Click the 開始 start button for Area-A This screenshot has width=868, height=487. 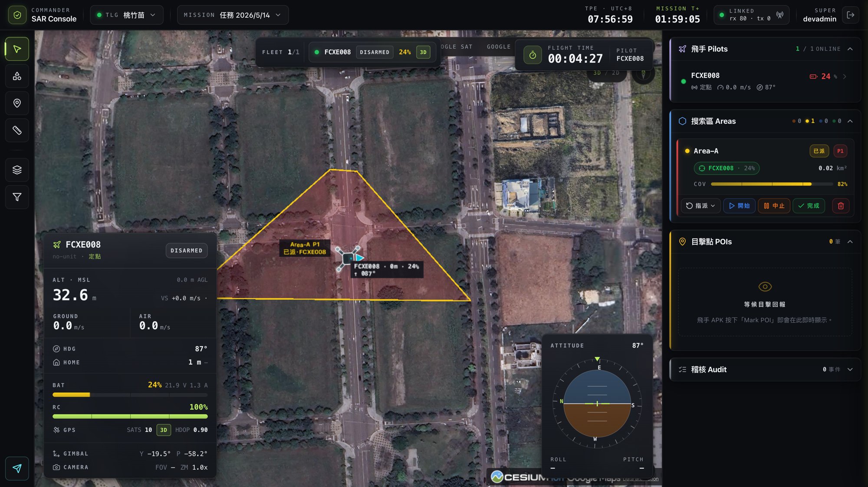pos(739,206)
